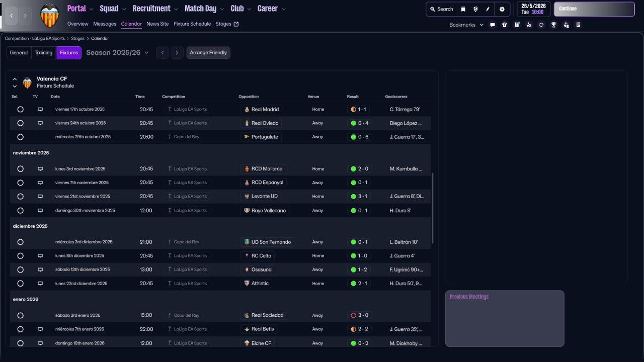Select radio button for Levante UD match
This screenshot has width=644, height=362.
(20, 197)
